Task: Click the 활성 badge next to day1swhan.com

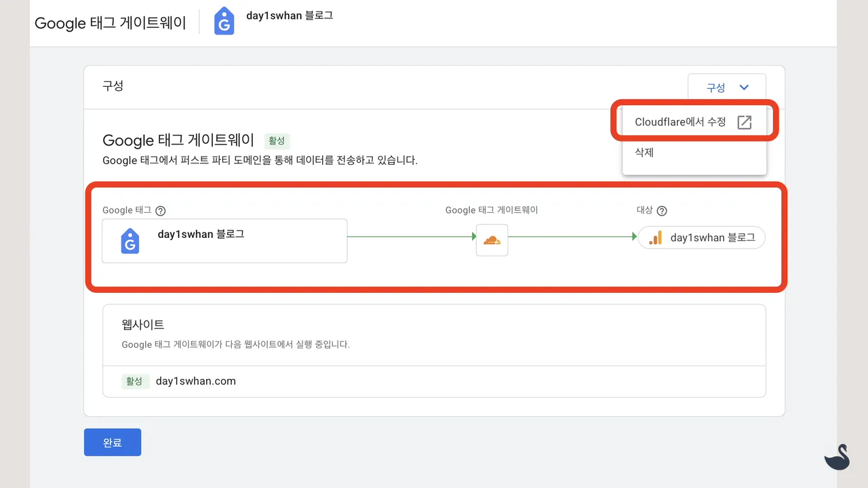Action: pos(135,381)
